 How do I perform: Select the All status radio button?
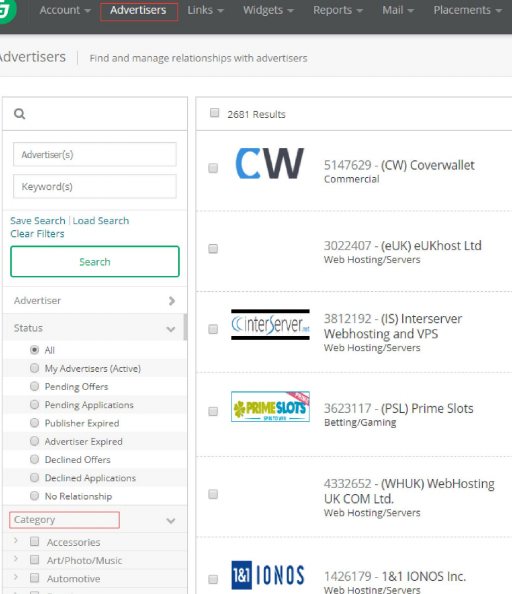[34, 350]
